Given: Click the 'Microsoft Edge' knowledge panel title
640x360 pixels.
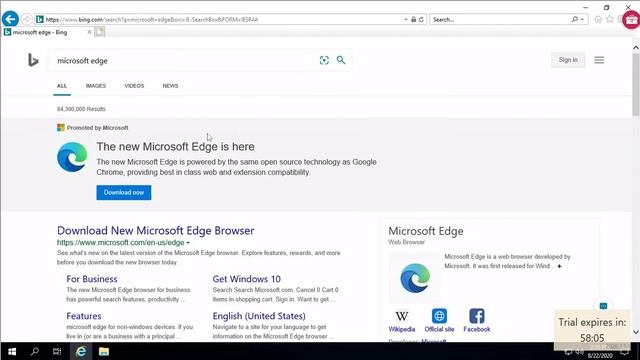Looking at the screenshot, I should [426, 231].
